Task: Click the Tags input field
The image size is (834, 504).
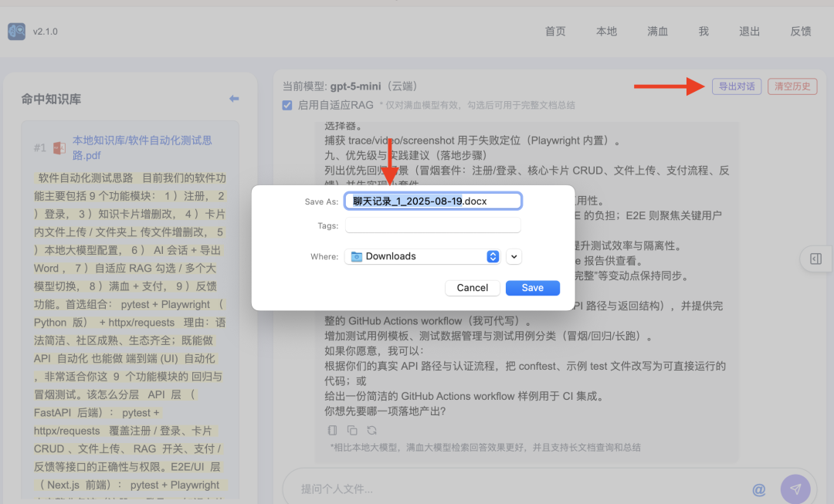Action: [432, 227]
